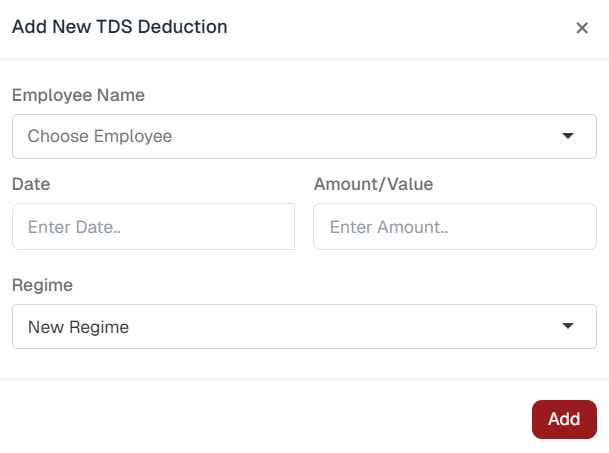Focus the Enter Amount input field

coord(454,227)
